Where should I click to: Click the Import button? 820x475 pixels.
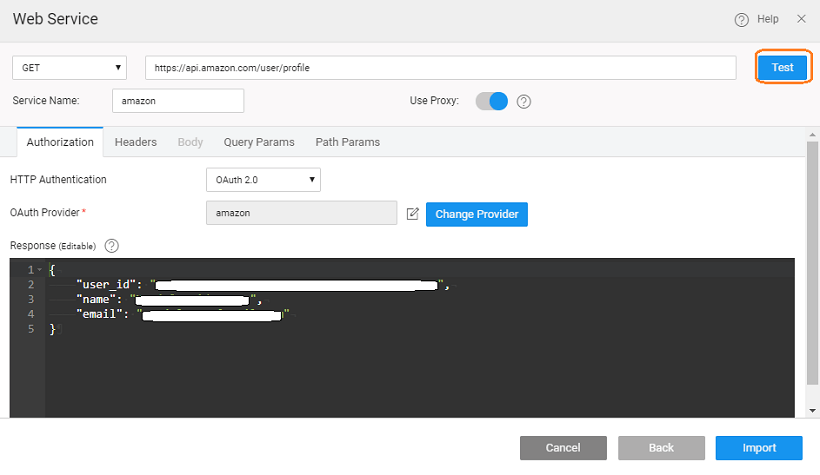click(x=758, y=447)
